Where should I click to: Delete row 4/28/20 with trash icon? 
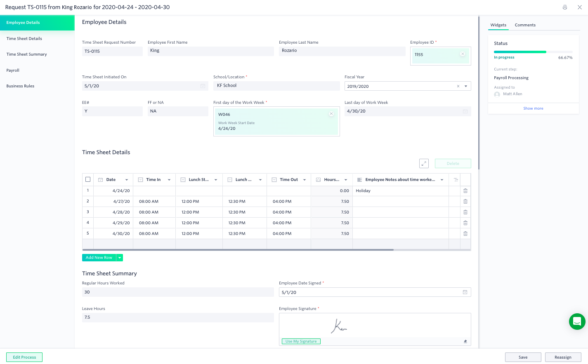(465, 212)
